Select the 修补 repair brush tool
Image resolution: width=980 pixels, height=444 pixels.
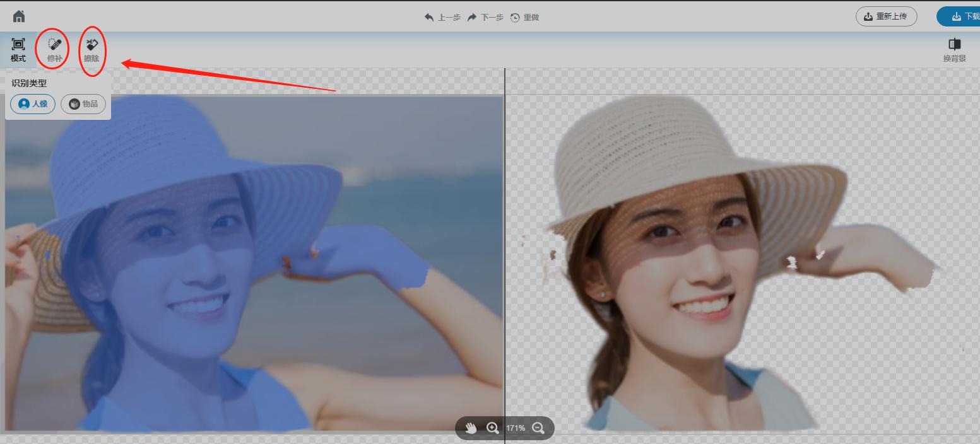point(55,50)
